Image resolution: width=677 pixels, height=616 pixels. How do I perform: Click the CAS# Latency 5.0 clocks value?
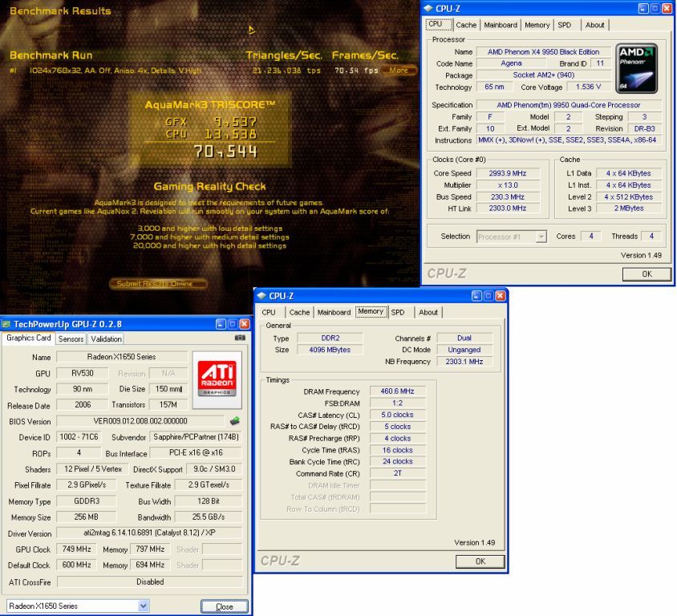pos(397,415)
